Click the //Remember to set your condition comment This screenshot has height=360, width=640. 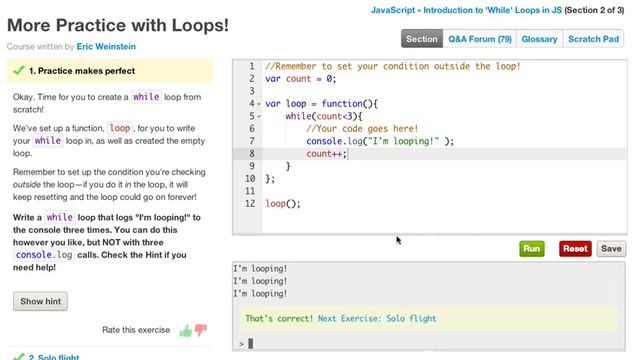pyautogui.click(x=393, y=66)
